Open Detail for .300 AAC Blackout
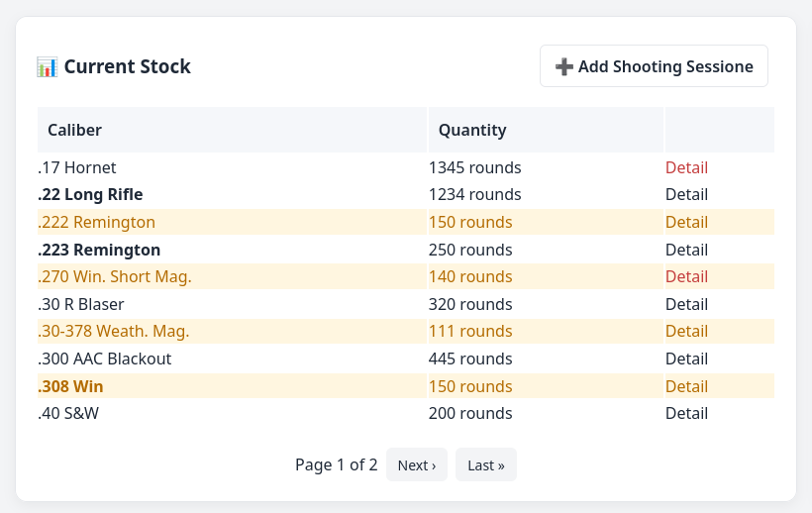 (686, 359)
